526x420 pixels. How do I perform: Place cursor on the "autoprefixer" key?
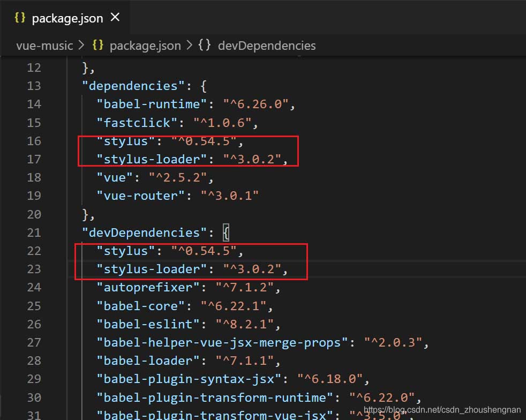click(148, 288)
